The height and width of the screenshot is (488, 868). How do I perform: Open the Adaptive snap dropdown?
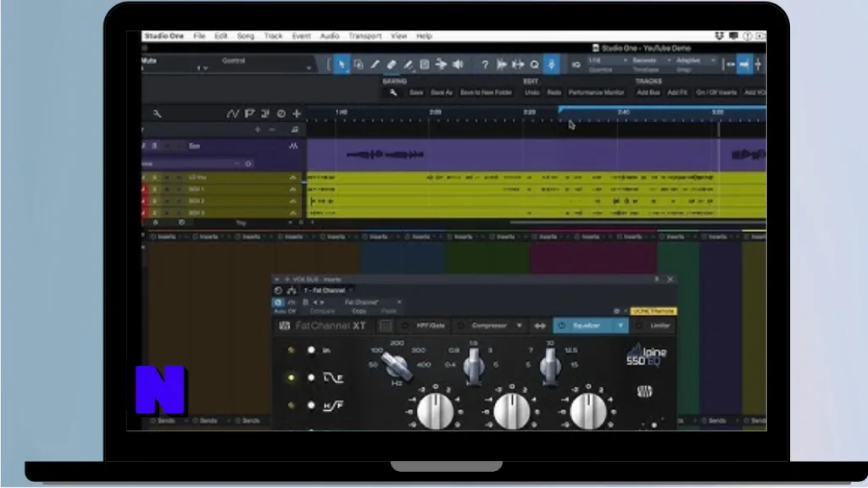coord(695,60)
